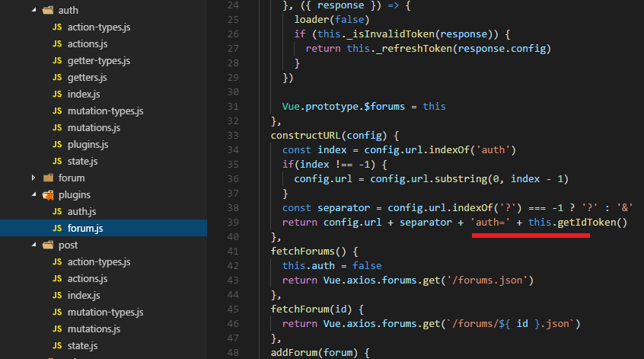Viewport: 644px width, 359px height.
Task: Select the post folder row
Action: pos(104,245)
